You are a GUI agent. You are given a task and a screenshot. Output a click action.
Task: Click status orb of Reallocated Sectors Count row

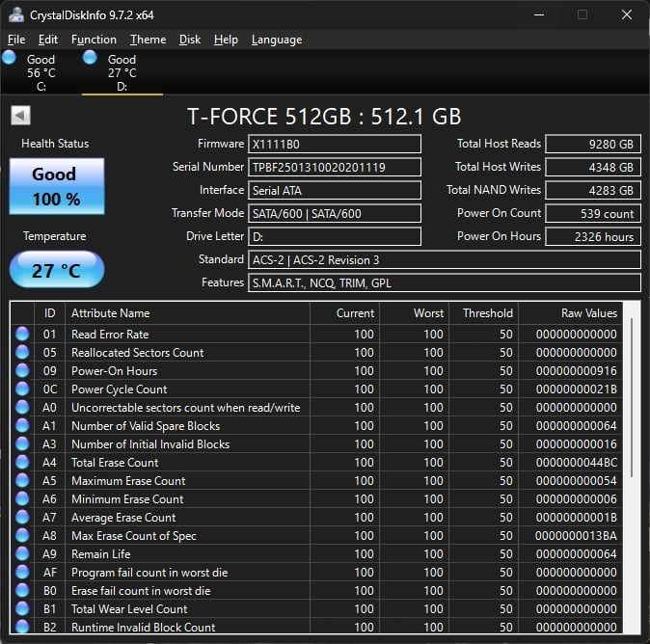click(22, 352)
